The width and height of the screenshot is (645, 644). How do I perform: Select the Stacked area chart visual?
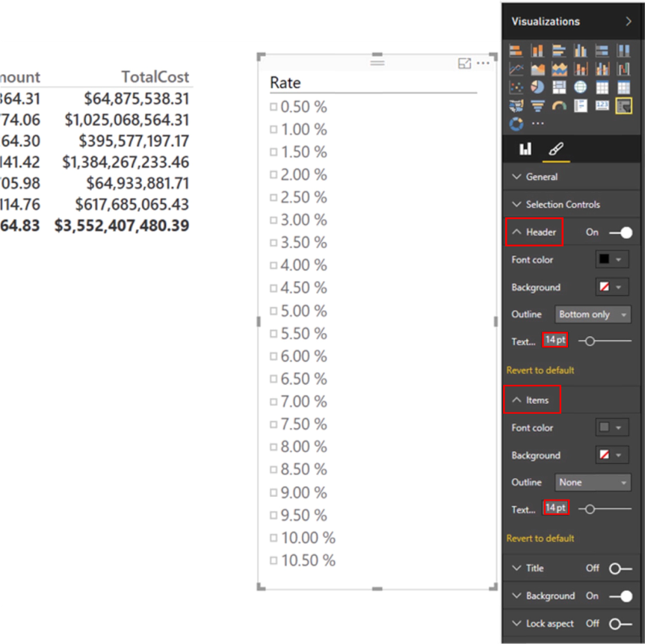coord(559,69)
